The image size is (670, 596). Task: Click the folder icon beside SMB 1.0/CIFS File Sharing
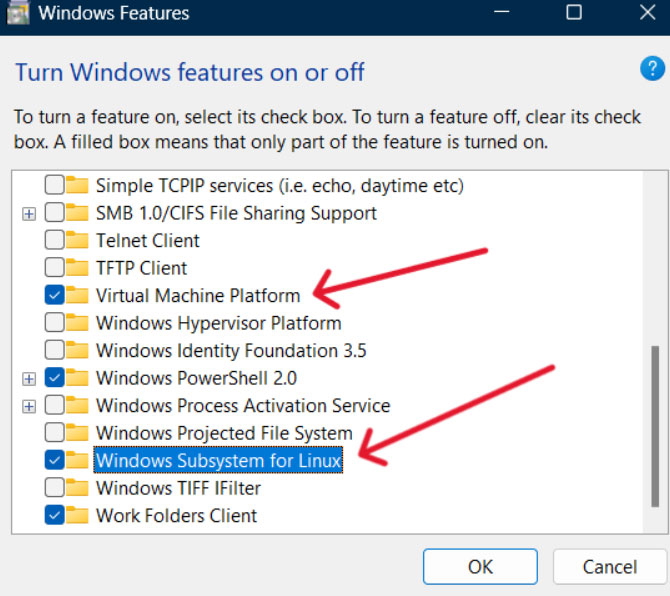tap(77, 213)
